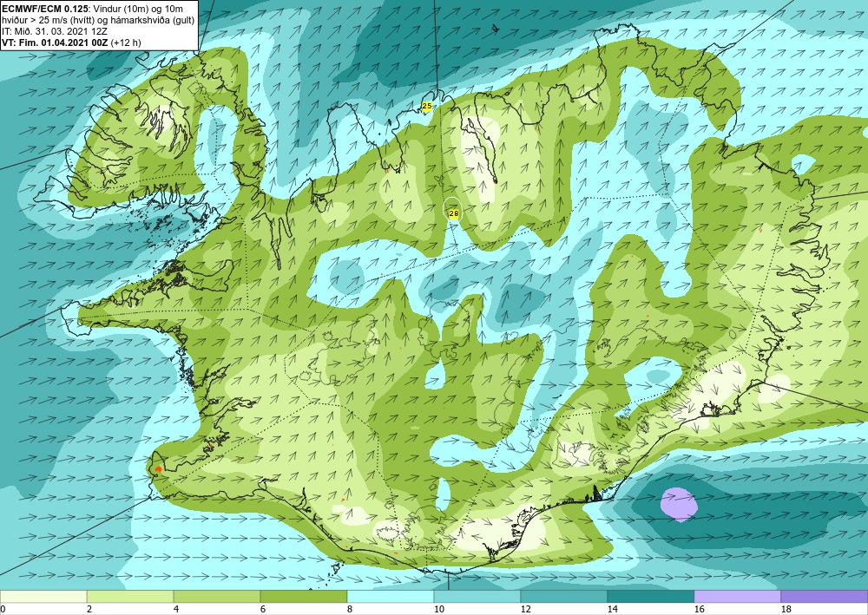
Task: Select the medium green 4–6 legend swatch
Action: tap(217, 597)
